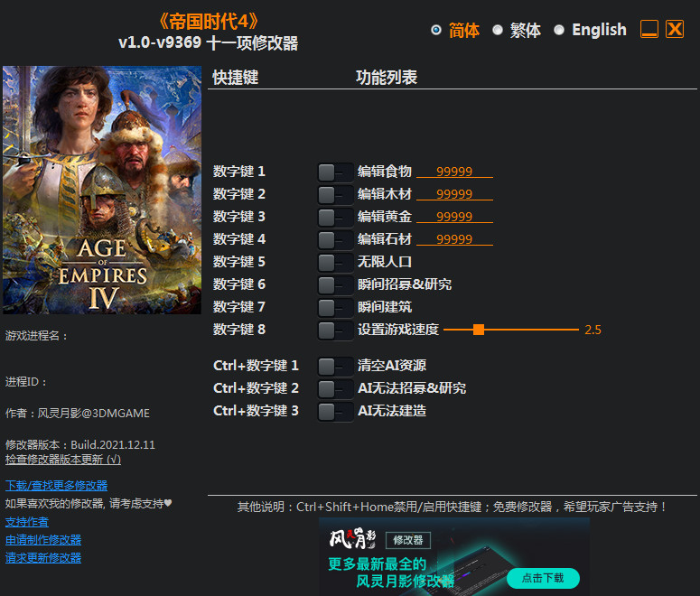The height and width of the screenshot is (596, 700).
Task: Open 检查修改器版本更新 link
Action: (63, 460)
